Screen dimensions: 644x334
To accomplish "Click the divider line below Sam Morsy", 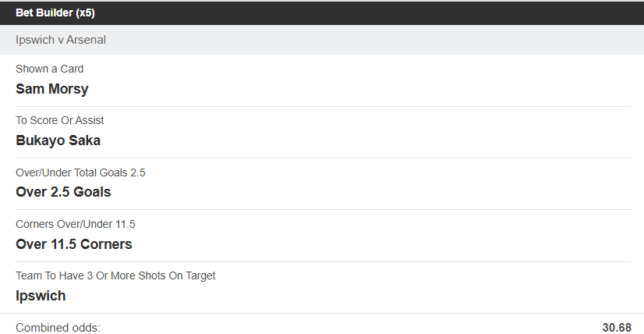I will (x=322, y=106).
